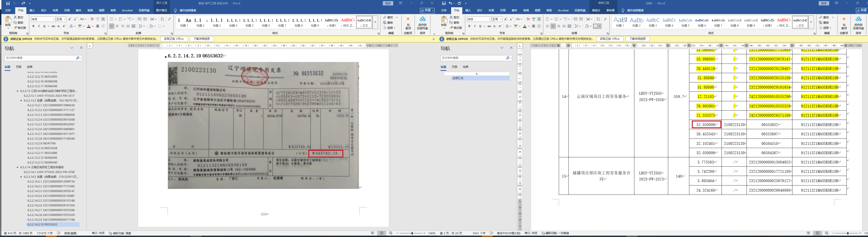Click Copy (复制) in the right Word window
The width and height of the screenshot is (868, 237).
[x=454, y=22]
